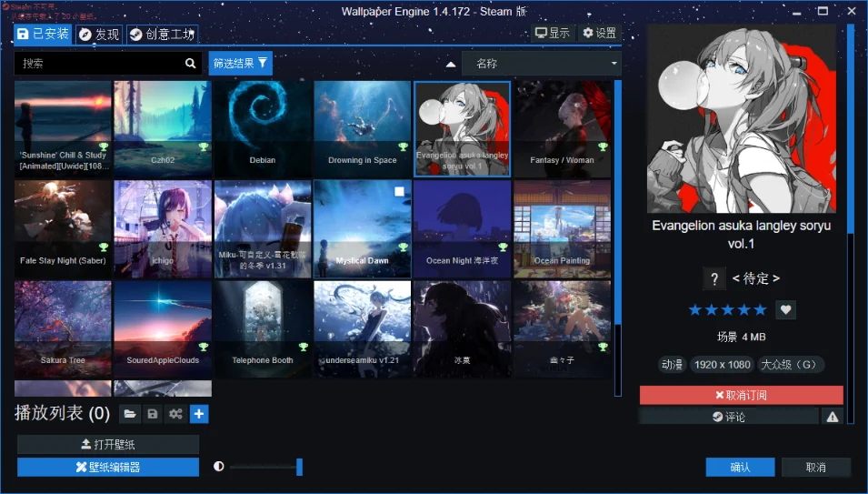Click the five-star rating row

pos(727,309)
